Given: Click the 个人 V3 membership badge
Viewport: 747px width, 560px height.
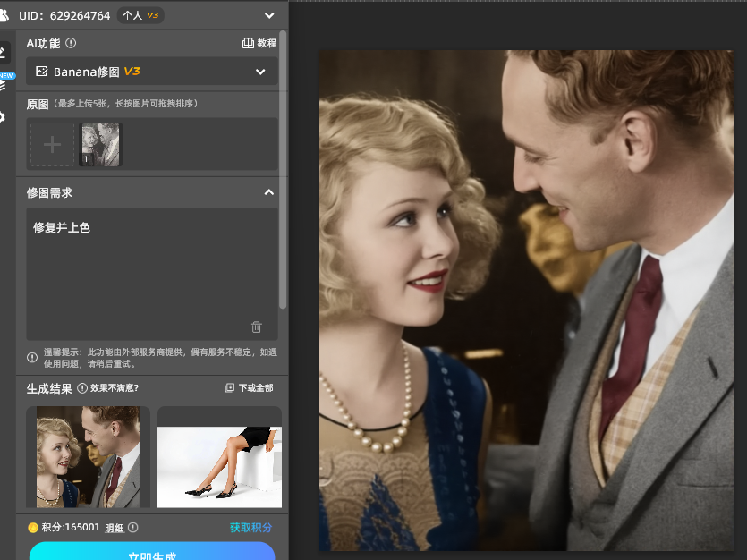Looking at the screenshot, I should [x=140, y=15].
